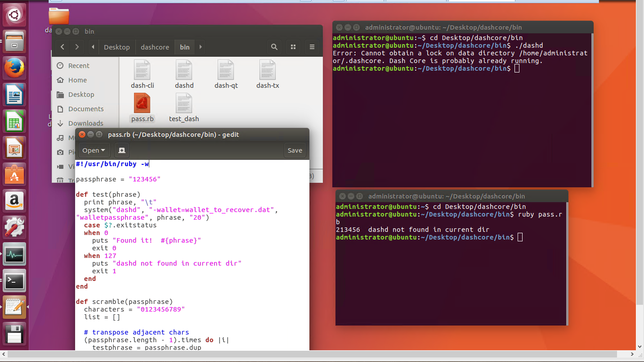Viewport: 644px width, 362px height.
Task: Select dash-cli file icon
Action: coord(142,74)
